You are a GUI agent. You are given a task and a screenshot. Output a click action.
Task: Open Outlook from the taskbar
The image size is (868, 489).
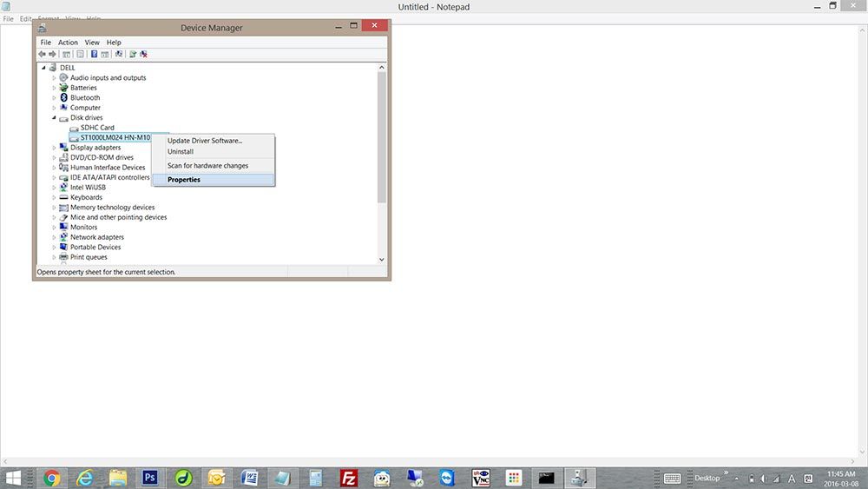tap(216, 478)
